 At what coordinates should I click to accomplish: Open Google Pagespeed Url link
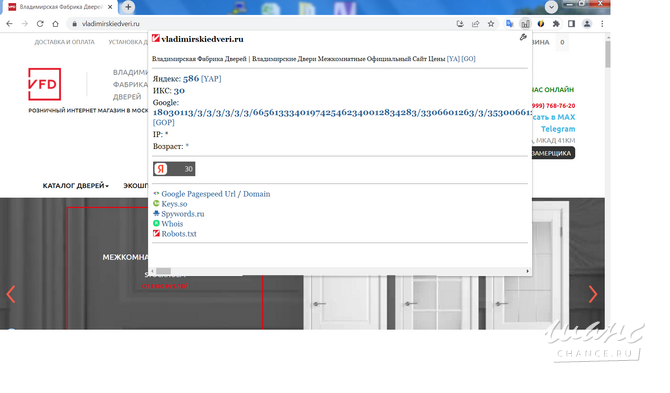(x=198, y=194)
